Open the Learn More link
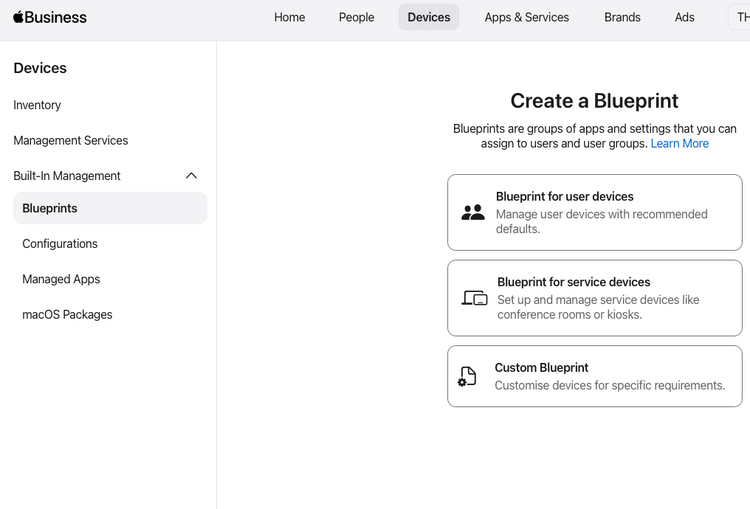 [679, 144]
